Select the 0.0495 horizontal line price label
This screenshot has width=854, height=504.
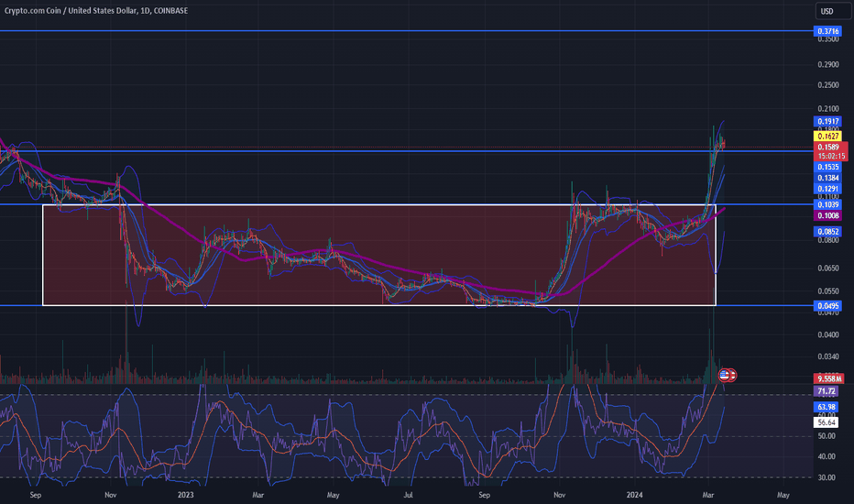pyautogui.click(x=827, y=306)
